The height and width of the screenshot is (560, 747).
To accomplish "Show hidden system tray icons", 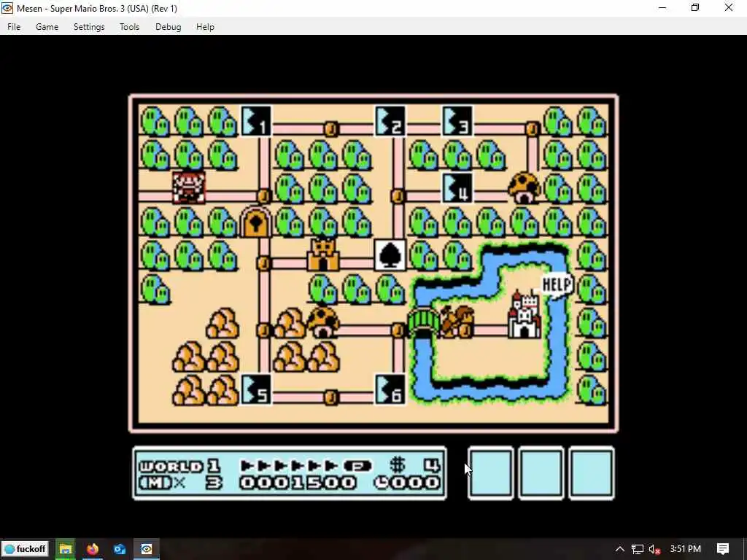I will coord(619,549).
